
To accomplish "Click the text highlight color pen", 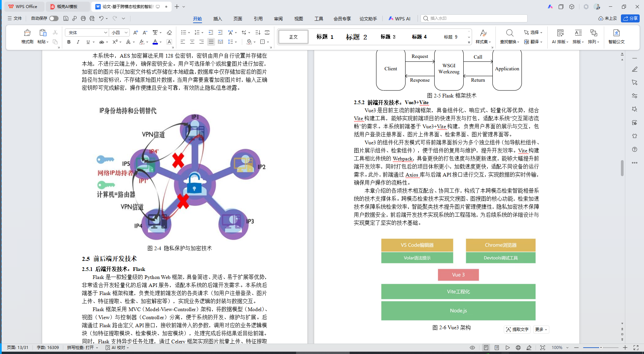I will point(142,42).
